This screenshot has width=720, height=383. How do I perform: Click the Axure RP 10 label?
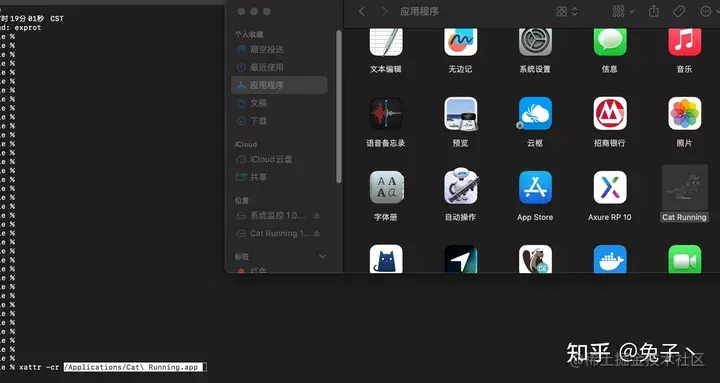coord(610,217)
